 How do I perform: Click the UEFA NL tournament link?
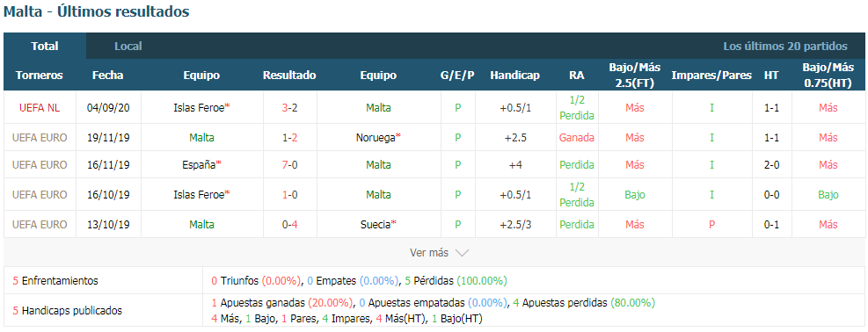40,108
